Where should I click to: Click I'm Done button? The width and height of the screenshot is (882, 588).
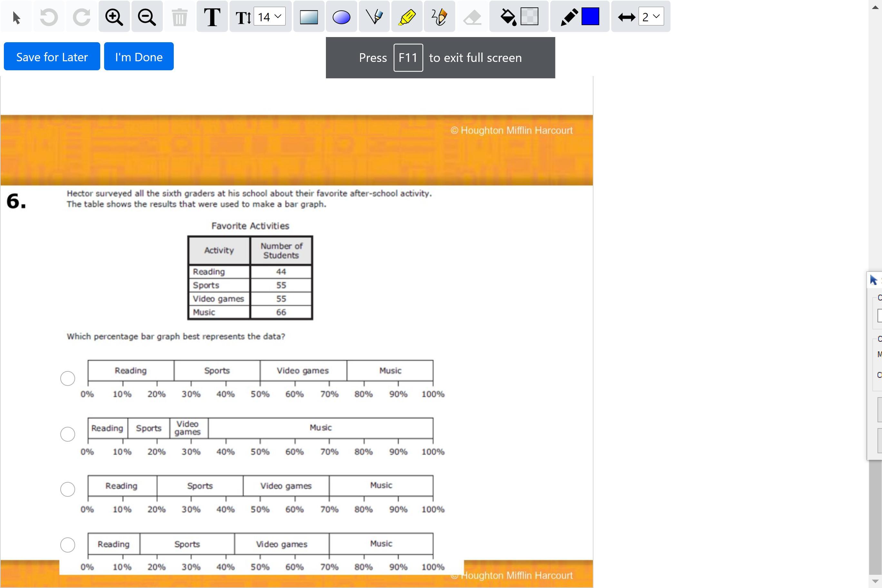[139, 57]
